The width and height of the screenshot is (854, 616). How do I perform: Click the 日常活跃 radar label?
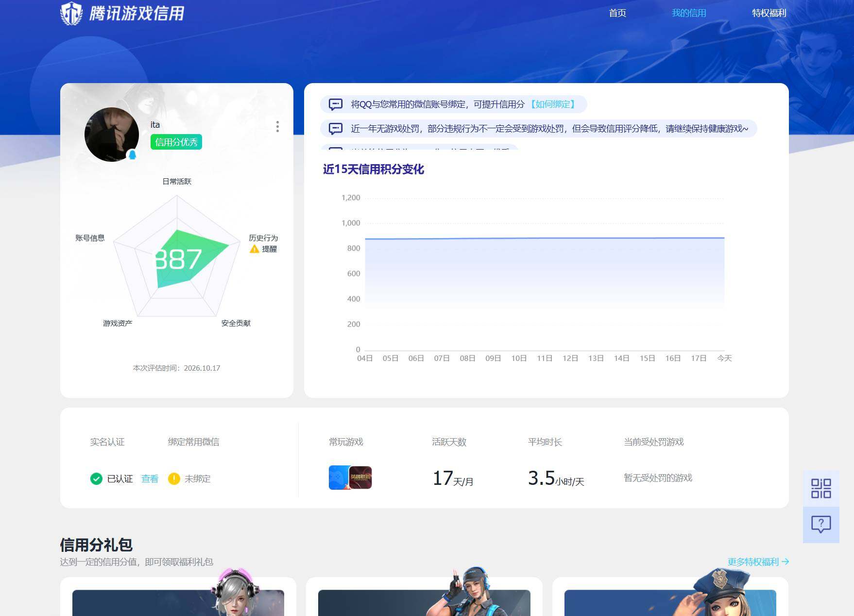coord(177,181)
